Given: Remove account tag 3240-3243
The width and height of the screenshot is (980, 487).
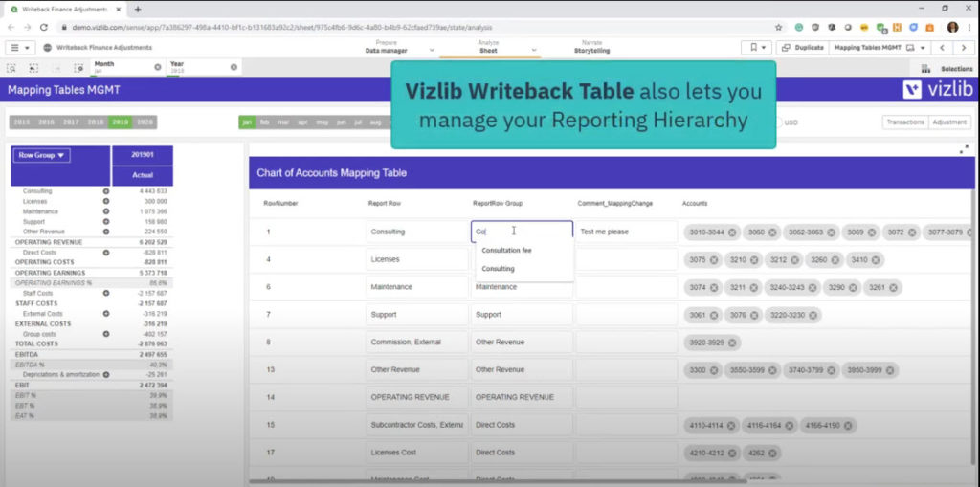Looking at the screenshot, I should 812,287.
